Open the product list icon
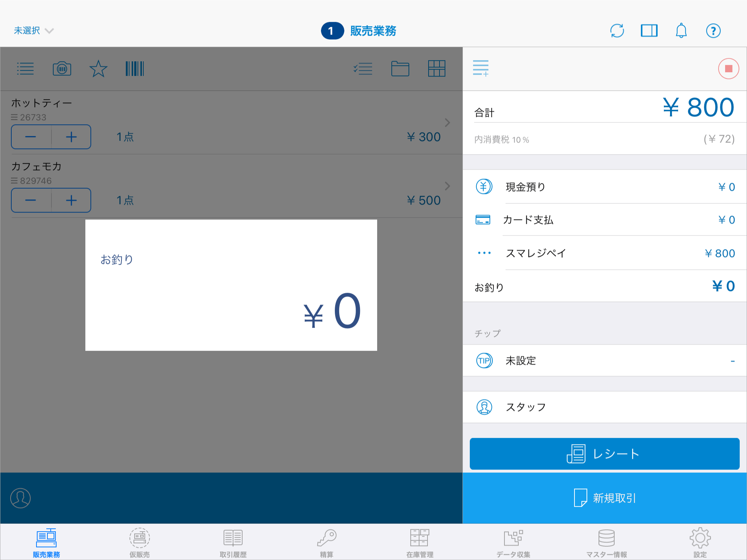 coord(26,69)
